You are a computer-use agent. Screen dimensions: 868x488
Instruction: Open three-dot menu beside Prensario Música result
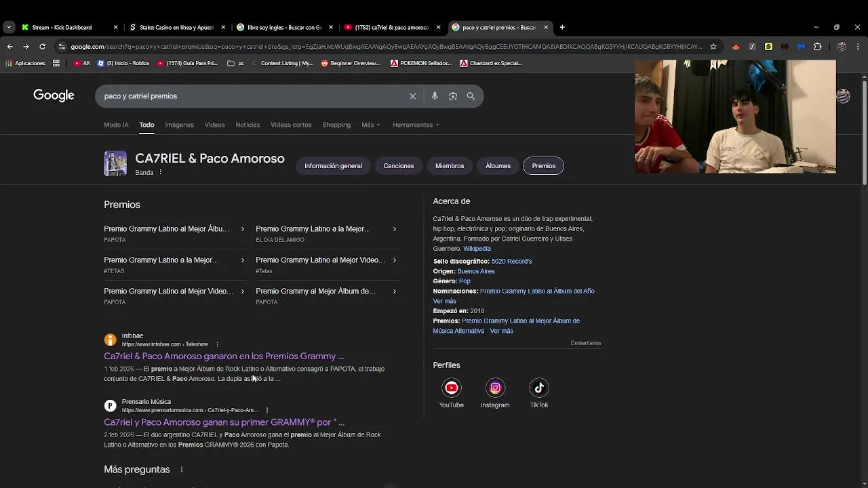(x=267, y=410)
